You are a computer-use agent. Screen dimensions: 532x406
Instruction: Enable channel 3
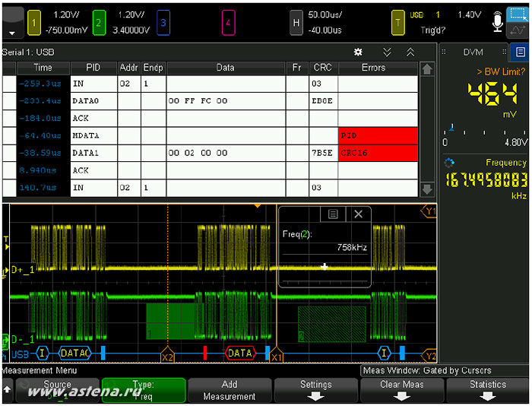[163, 22]
